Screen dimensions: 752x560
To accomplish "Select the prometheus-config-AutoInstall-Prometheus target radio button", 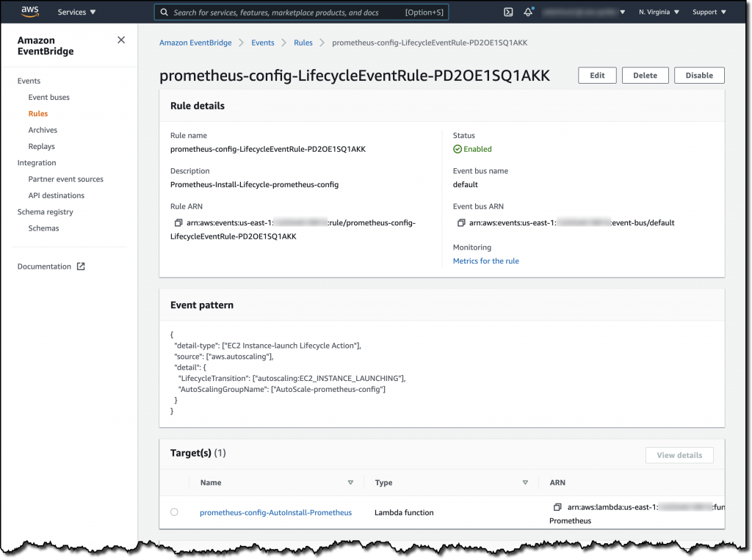I will pyautogui.click(x=174, y=512).
